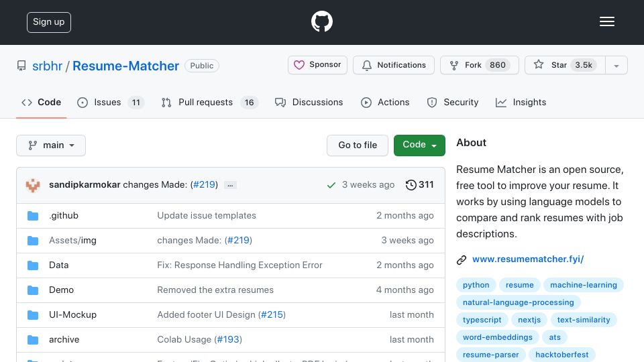Click the repository book icon
Screen dimensions: 644x362
21,66
